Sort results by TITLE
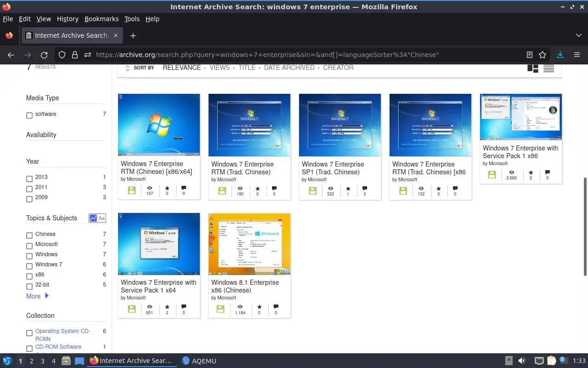Image resolution: width=588 pixels, height=368 pixels. tap(247, 68)
